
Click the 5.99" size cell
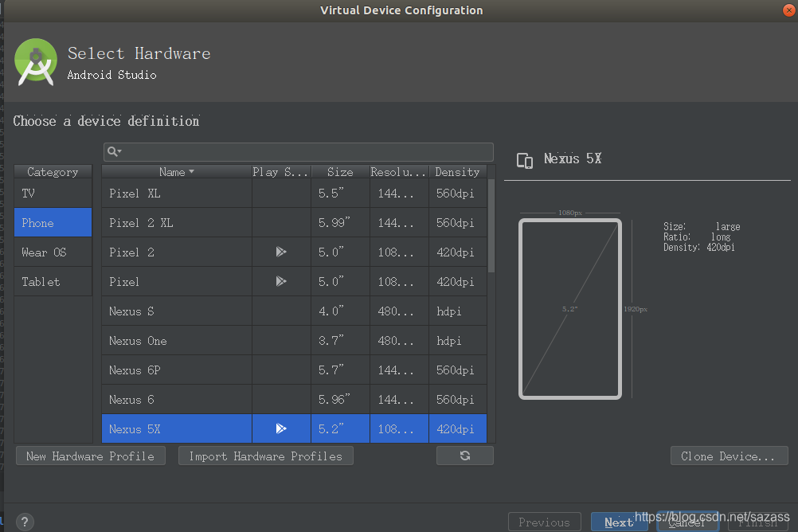pos(341,222)
